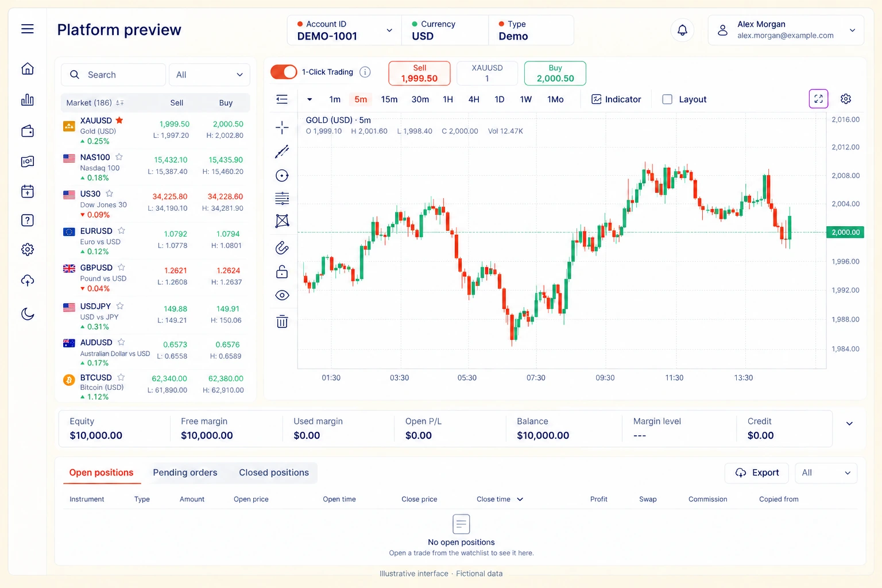The width and height of the screenshot is (882, 588).
Task: Expand the account summary chevron
Action: pos(849,424)
